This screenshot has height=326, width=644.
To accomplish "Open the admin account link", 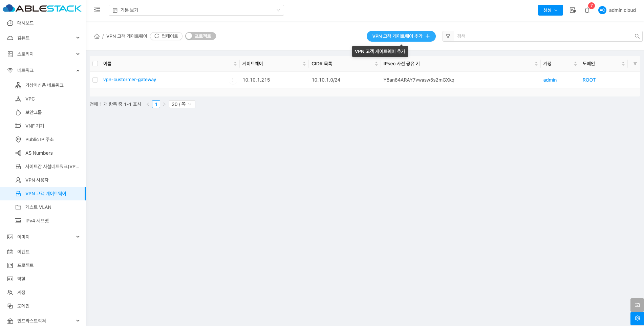I will tap(550, 80).
